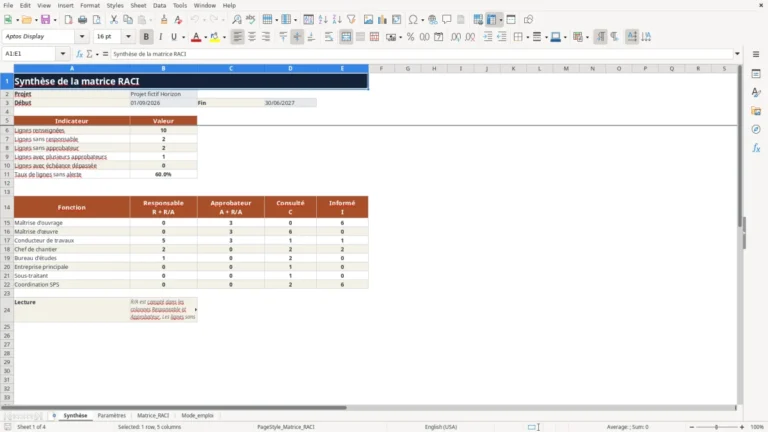Image resolution: width=768 pixels, height=432 pixels.
Task: Open the Styles panel in the sidebar
Action: point(756,92)
